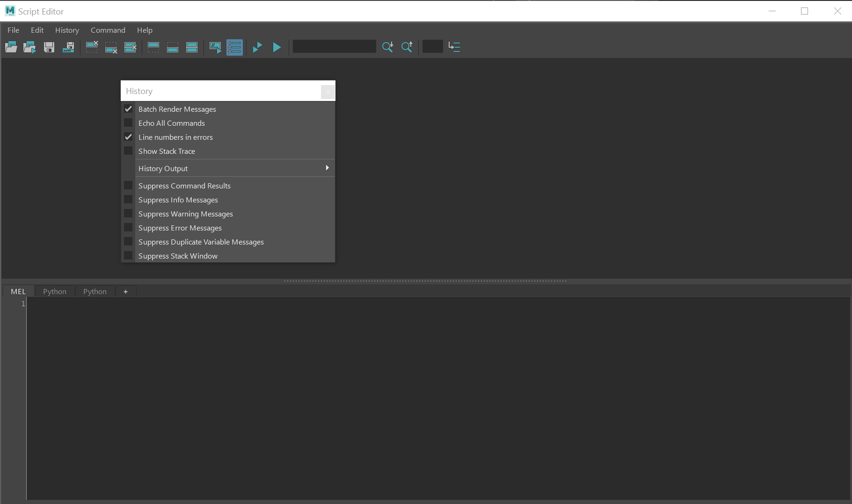The width and height of the screenshot is (852, 504).
Task: Enable the Echo All Commands checkbox
Action: 128,123
